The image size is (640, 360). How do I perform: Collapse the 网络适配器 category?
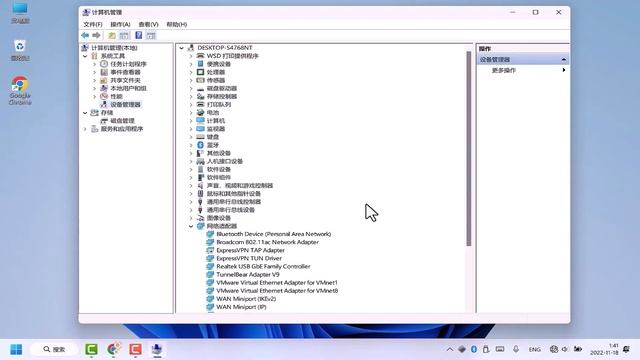191,226
